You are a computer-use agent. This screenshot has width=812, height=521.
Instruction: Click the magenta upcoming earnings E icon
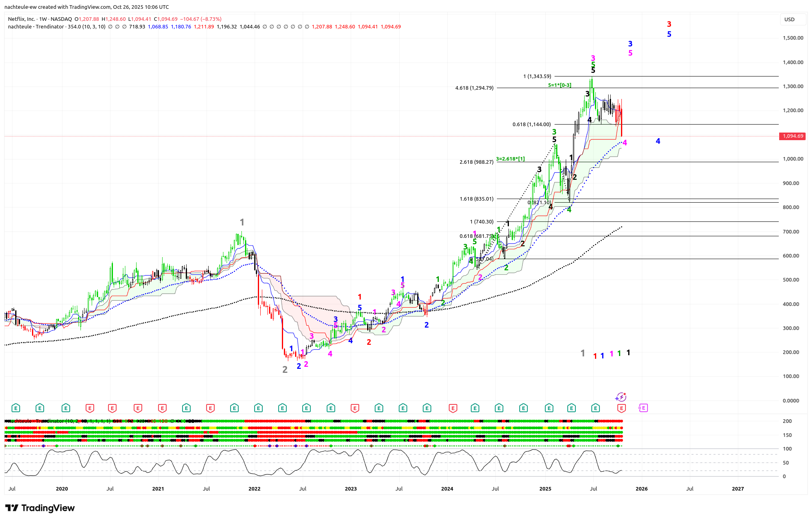[643, 408]
